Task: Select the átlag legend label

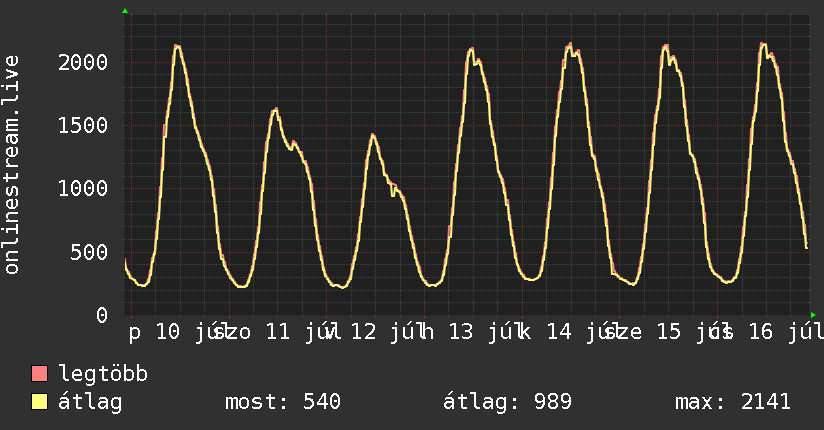Action: click(x=90, y=402)
